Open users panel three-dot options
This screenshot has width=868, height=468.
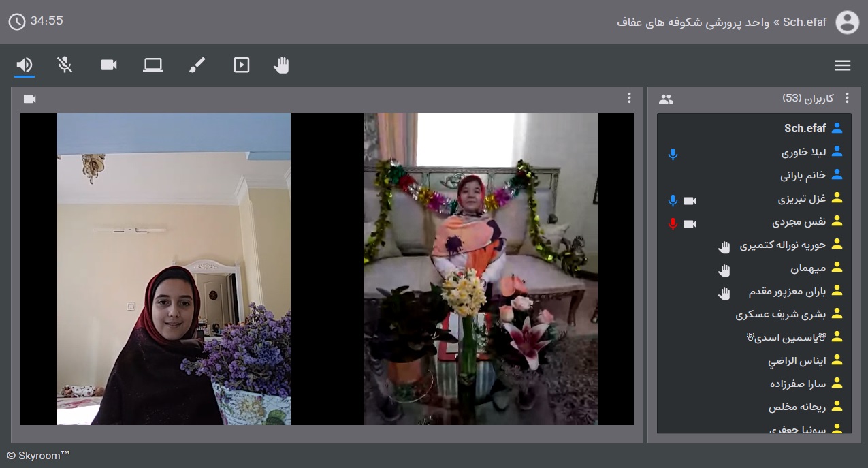pyautogui.click(x=848, y=98)
